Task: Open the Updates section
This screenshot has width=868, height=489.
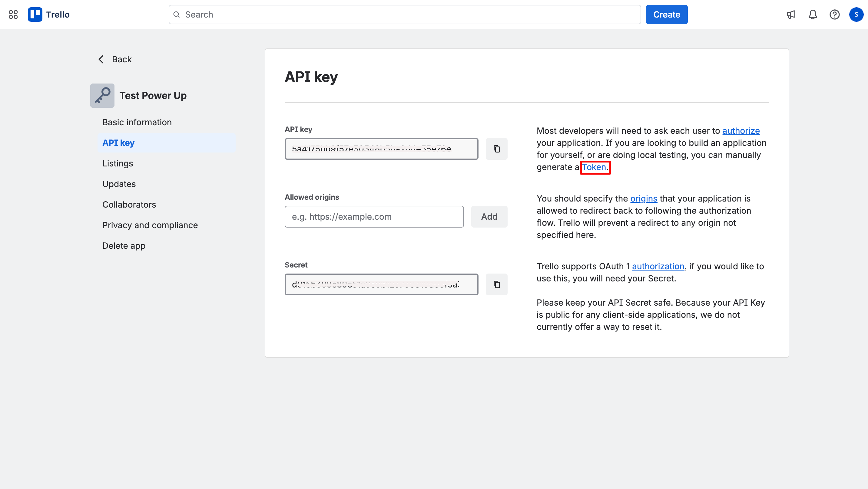Action: tap(119, 184)
